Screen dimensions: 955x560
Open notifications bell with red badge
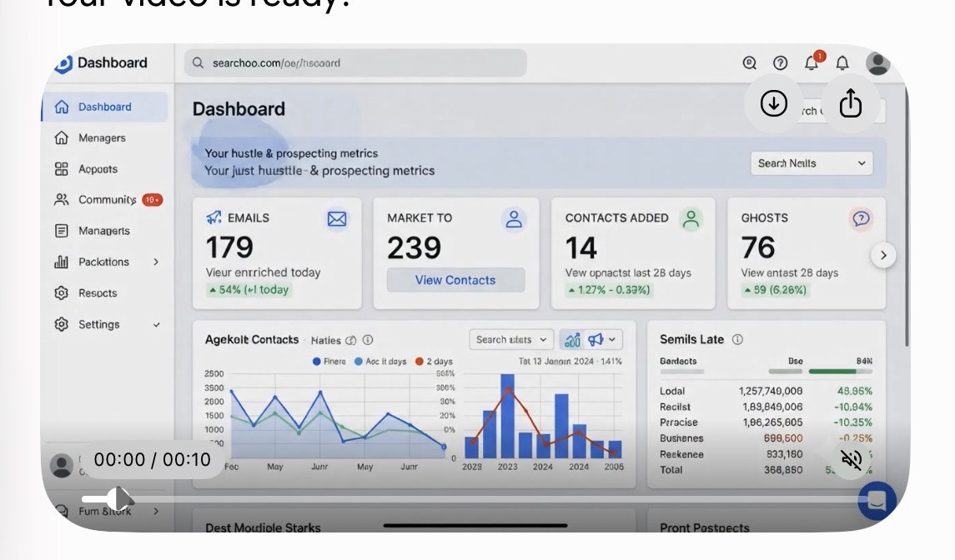point(813,62)
